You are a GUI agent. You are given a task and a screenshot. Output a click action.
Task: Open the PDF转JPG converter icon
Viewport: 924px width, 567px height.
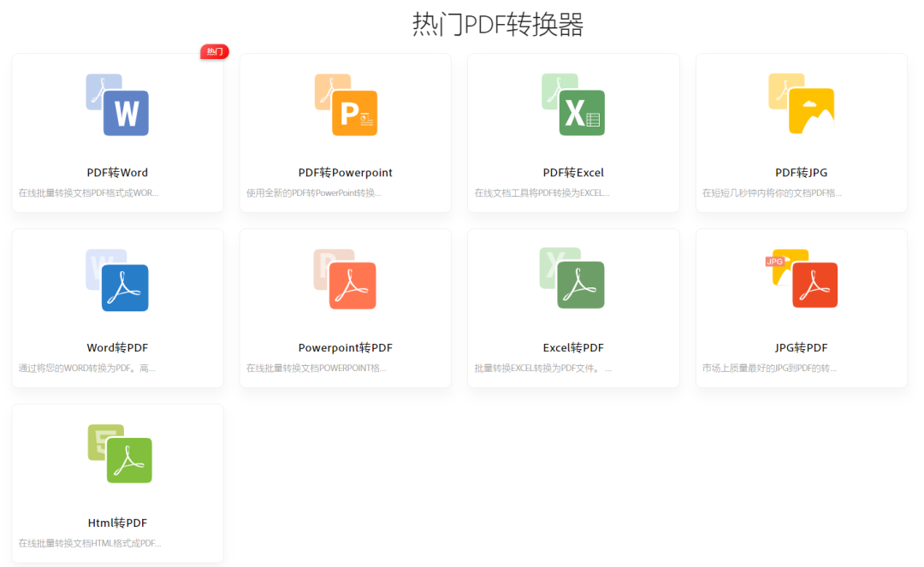[x=802, y=103]
